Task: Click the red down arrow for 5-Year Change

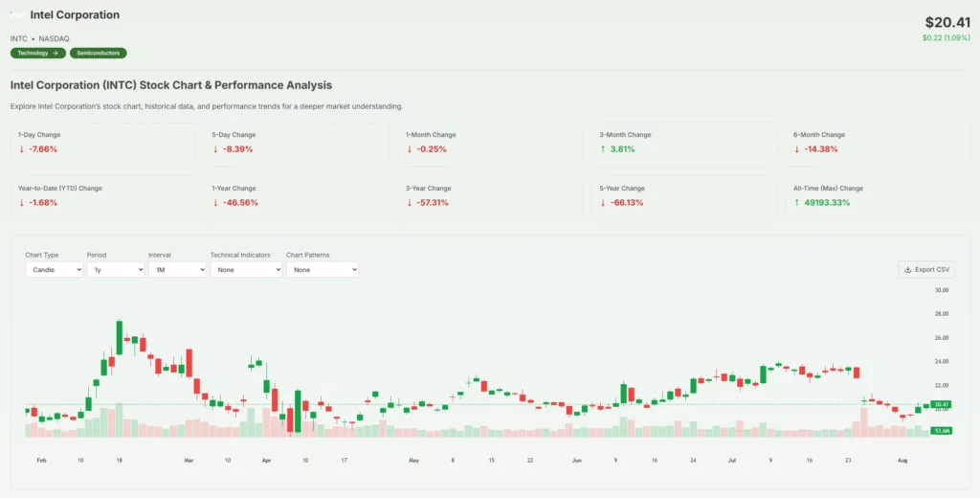Action: point(603,203)
